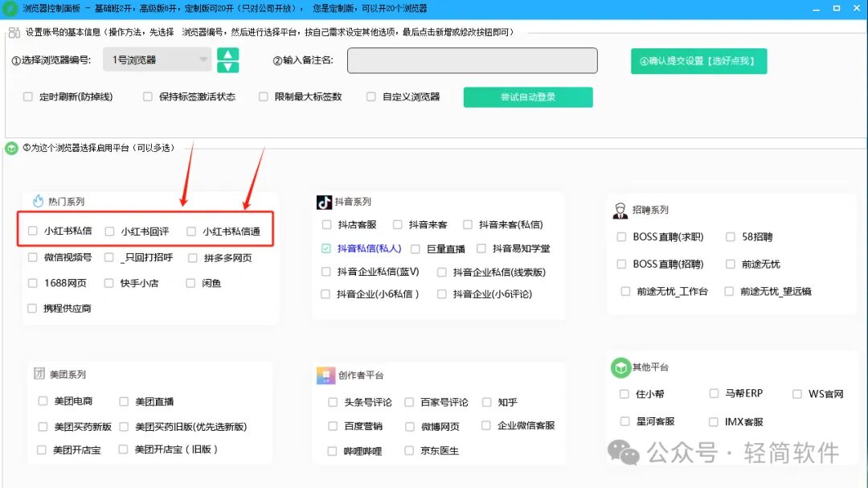The image size is (868, 488).
Task: Check 前途无忧_工作台 checkbox
Action: click(x=625, y=291)
